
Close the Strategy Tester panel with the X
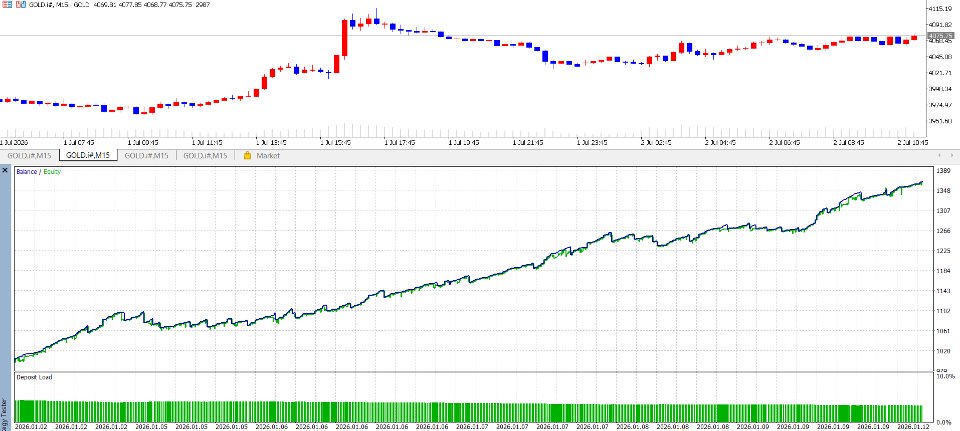coord(6,170)
